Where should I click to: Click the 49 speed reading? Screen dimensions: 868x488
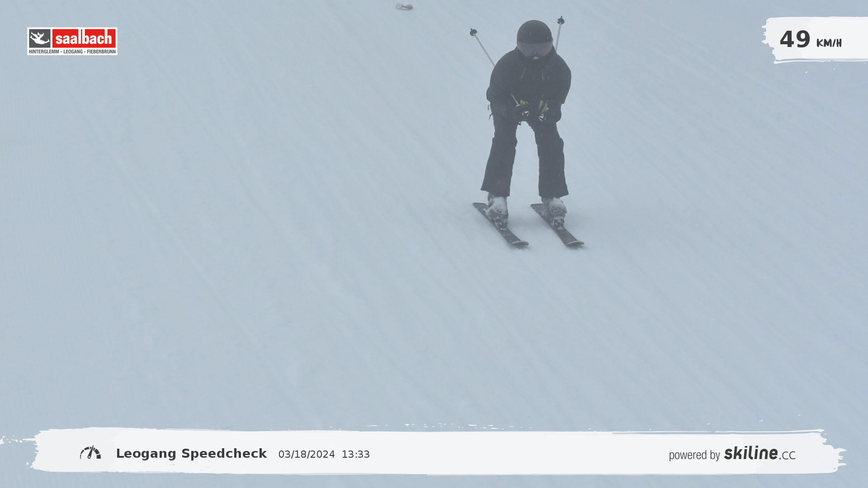(795, 39)
